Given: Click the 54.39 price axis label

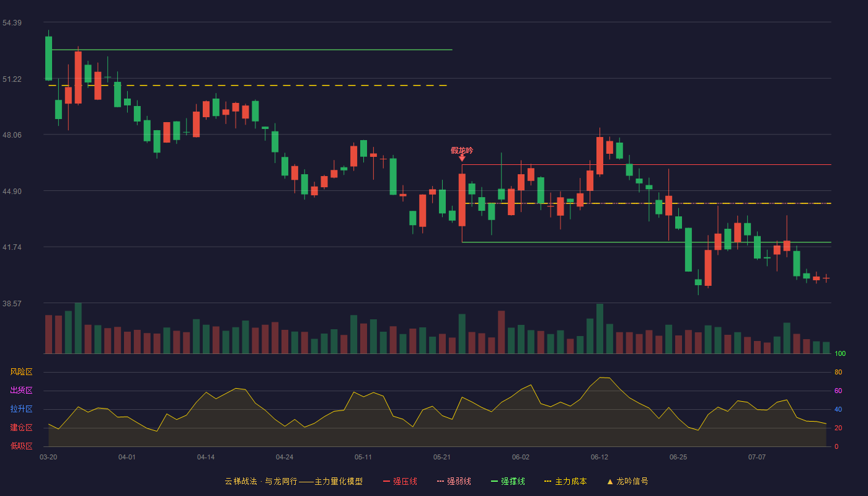Looking at the screenshot, I should pyautogui.click(x=12, y=23).
